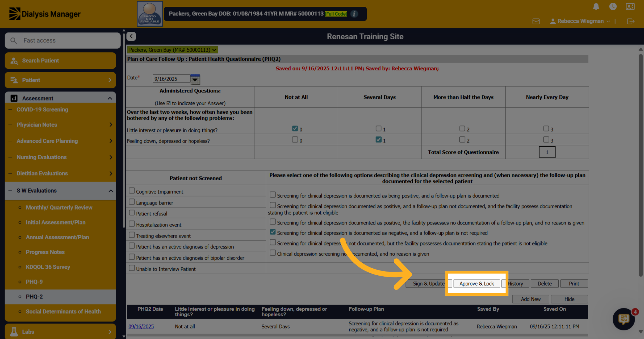Open the chat support bubble icon
644x339 pixels.
coord(624,319)
